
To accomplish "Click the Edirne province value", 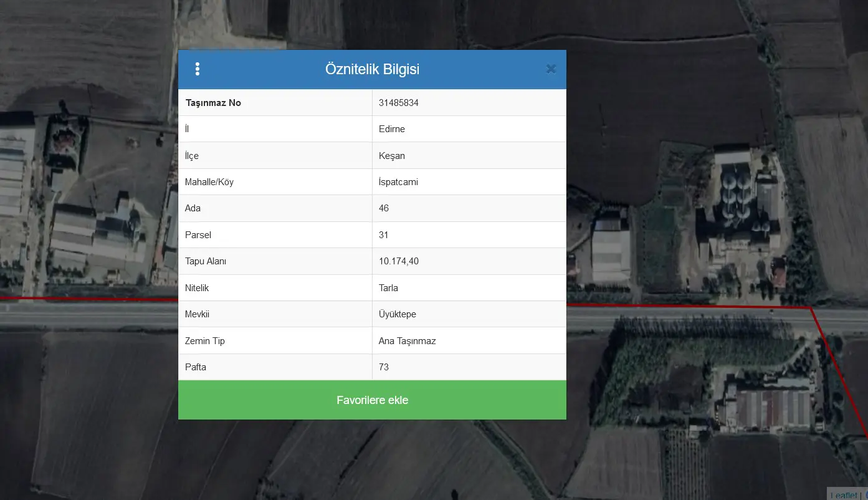I will 392,129.
